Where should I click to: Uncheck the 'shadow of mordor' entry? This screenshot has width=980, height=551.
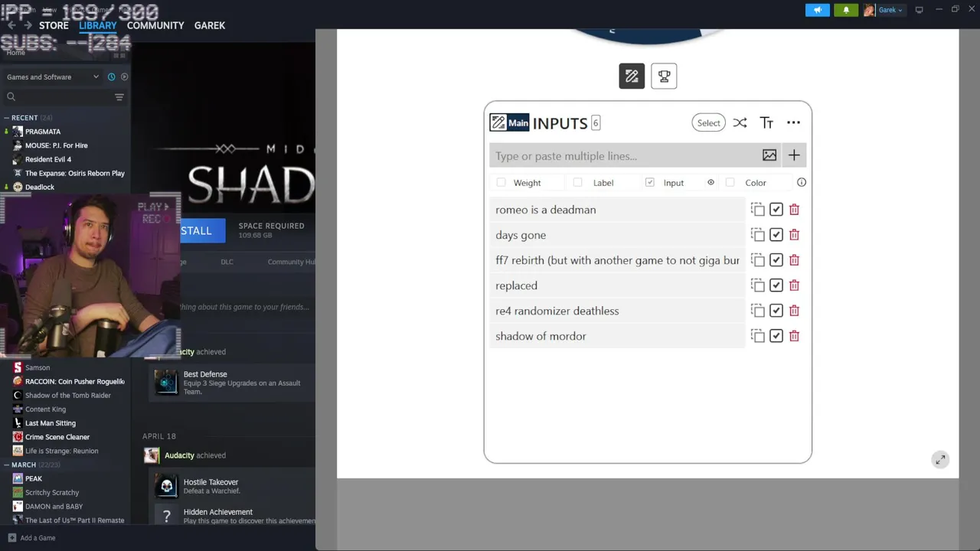coord(776,335)
